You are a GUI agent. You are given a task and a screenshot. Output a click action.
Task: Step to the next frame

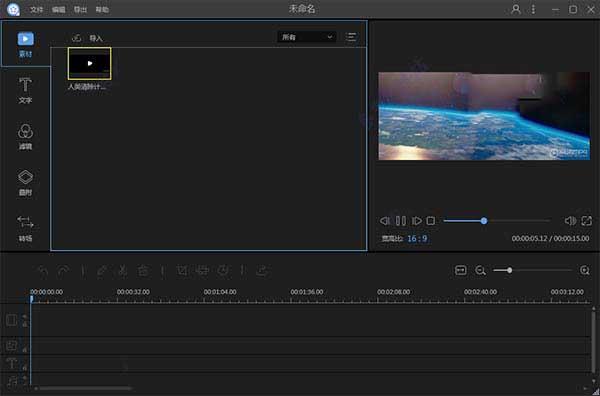coord(416,221)
